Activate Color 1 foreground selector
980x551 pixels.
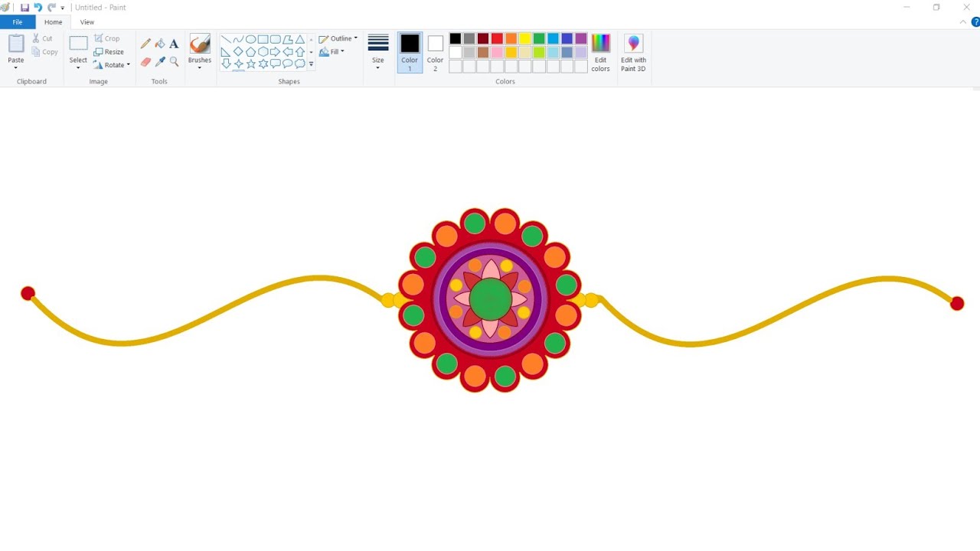click(x=410, y=53)
